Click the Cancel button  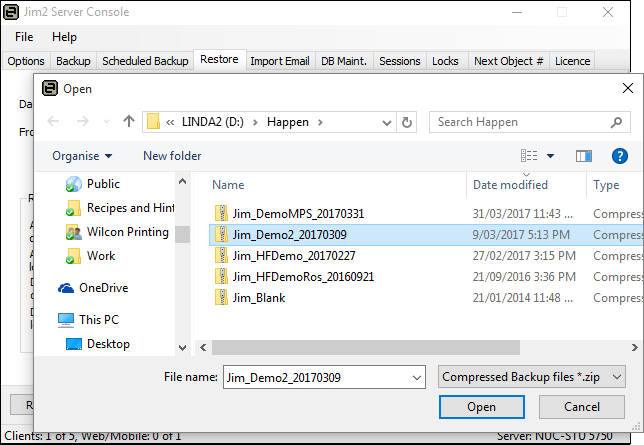[582, 407]
